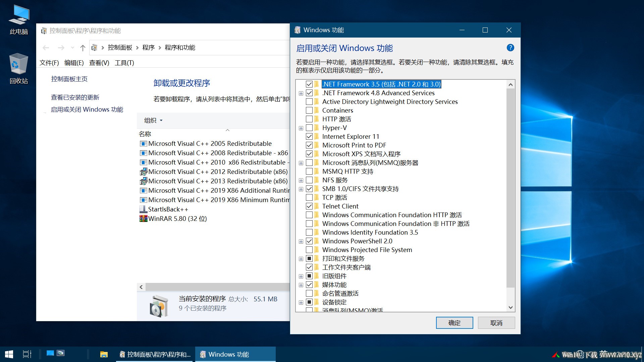644x362 pixels.
Task: Click the Hyper-V folder icon
Action: [x=317, y=128]
